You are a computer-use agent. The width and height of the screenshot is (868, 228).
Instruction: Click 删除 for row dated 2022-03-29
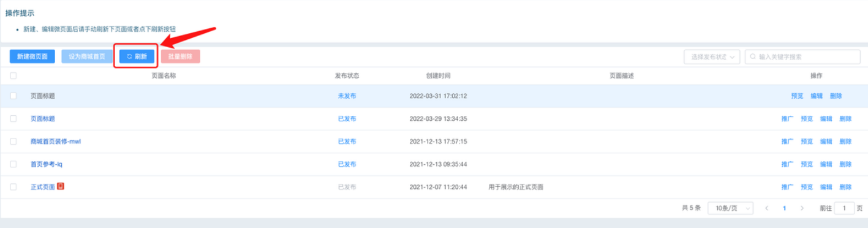[x=845, y=119]
